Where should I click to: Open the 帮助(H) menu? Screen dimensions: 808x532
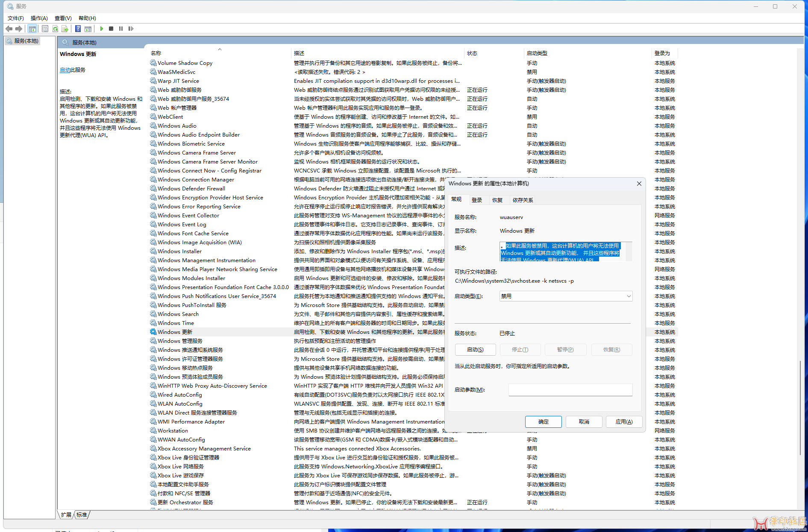[87, 18]
